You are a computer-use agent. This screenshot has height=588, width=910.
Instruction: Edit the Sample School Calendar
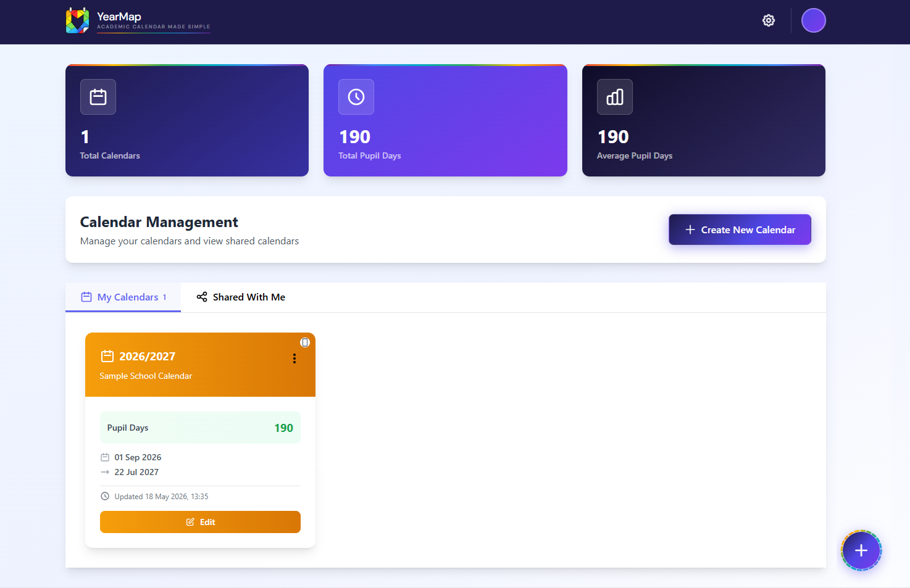tap(200, 522)
